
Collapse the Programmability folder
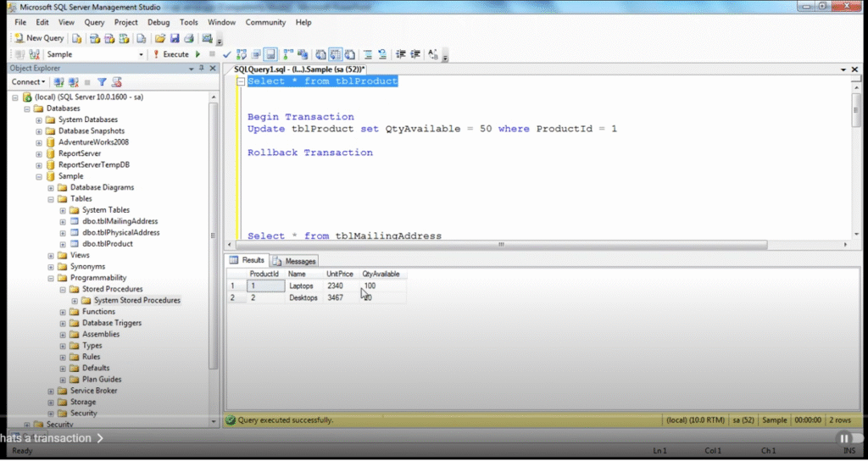click(x=51, y=278)
